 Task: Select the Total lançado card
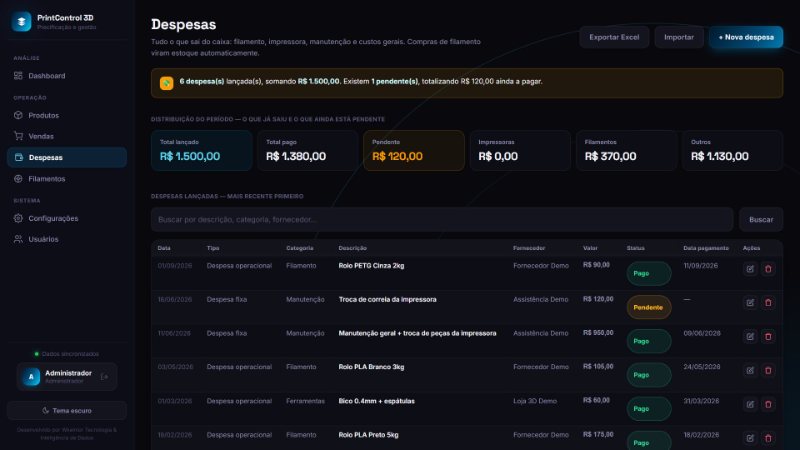tap(202, 151)
